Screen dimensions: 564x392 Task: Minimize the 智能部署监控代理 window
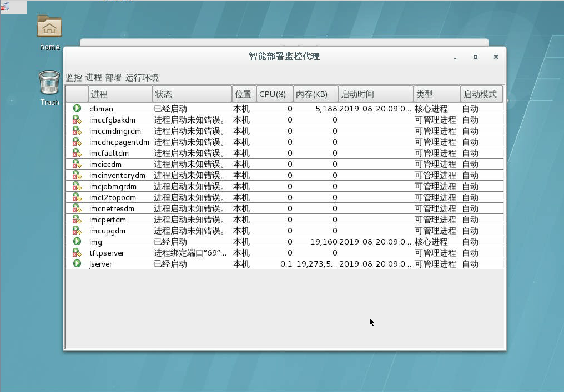click(x=455, y=57)
